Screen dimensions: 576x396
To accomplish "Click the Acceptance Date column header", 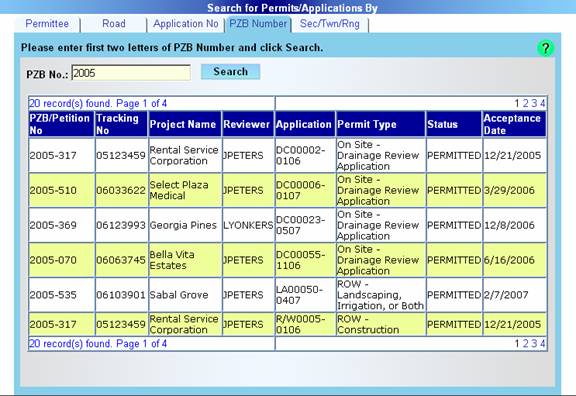I will (x=514, y=124).
